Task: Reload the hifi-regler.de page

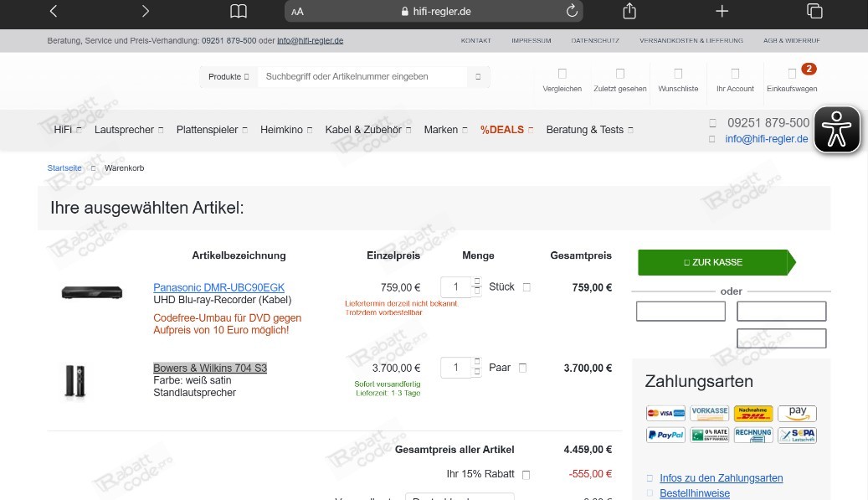Action: pos(572,11)
